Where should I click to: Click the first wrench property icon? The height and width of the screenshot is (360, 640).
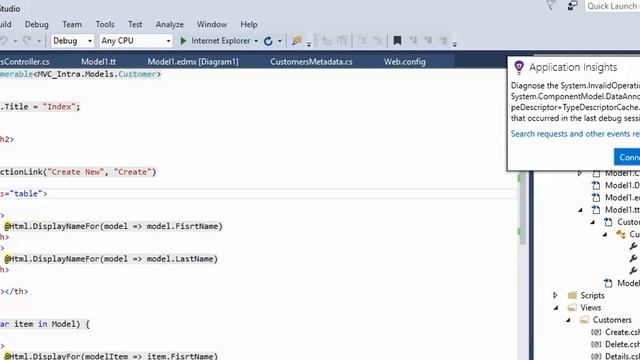[x=633, y=246]
